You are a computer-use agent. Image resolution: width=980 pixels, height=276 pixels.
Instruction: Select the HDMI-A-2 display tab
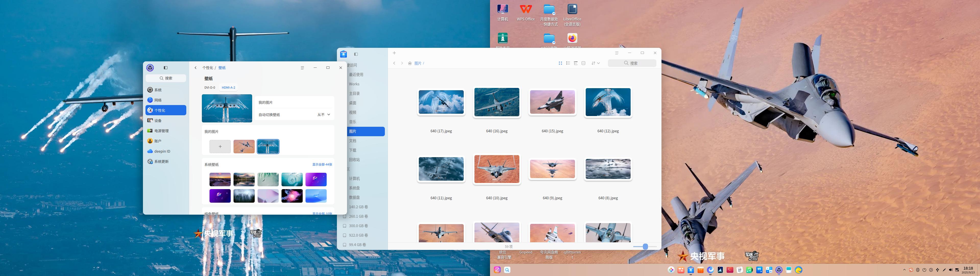coord(228,88)
